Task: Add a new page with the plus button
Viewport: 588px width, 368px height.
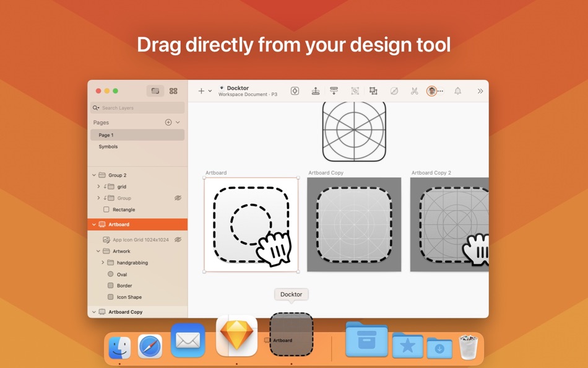Action: point(168,123)
